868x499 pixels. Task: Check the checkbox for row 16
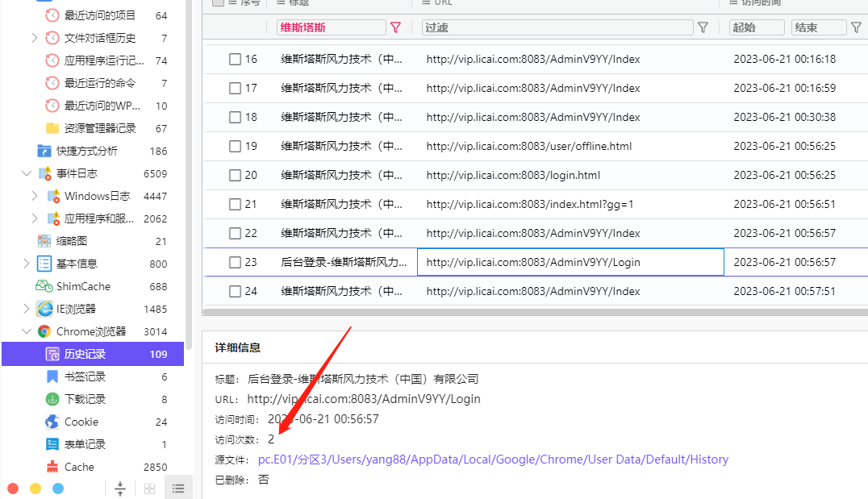point(236,59)
